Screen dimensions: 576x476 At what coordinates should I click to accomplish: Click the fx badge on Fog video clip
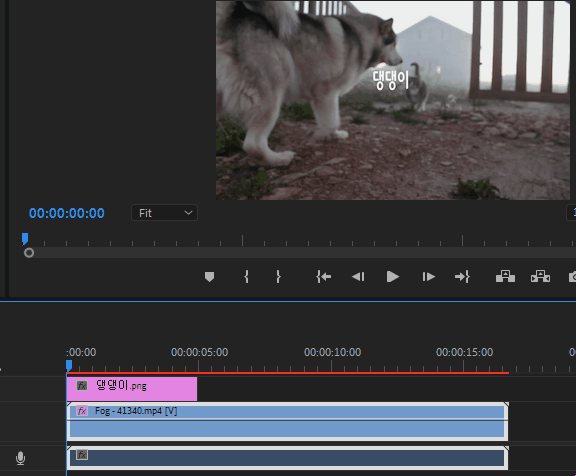(82, 411)
